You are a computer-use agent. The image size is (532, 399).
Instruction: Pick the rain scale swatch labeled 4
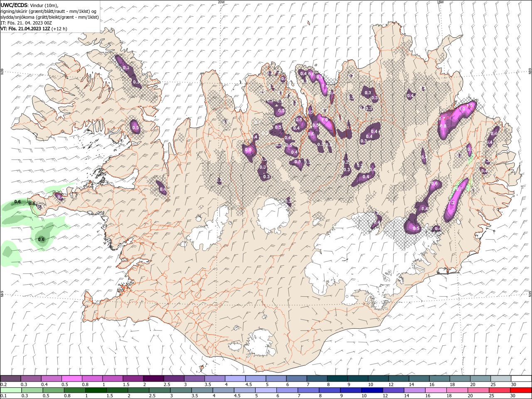pos(224,390)
